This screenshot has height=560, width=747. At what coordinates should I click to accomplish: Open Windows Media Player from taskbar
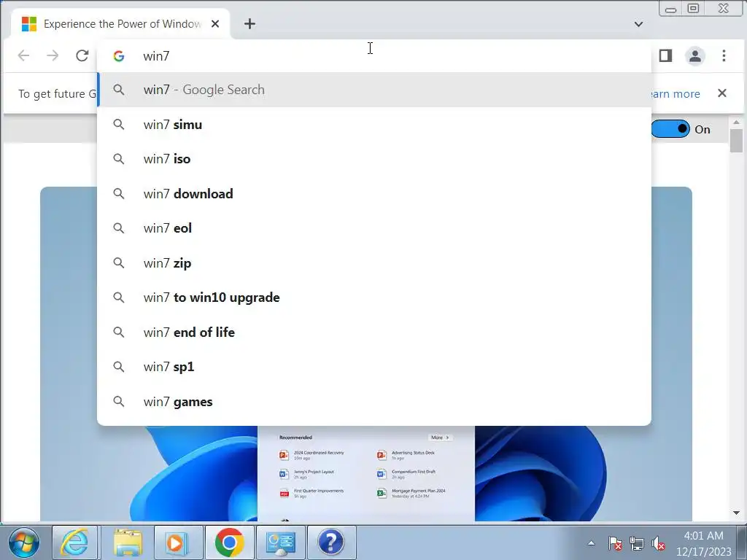(178, 542)
